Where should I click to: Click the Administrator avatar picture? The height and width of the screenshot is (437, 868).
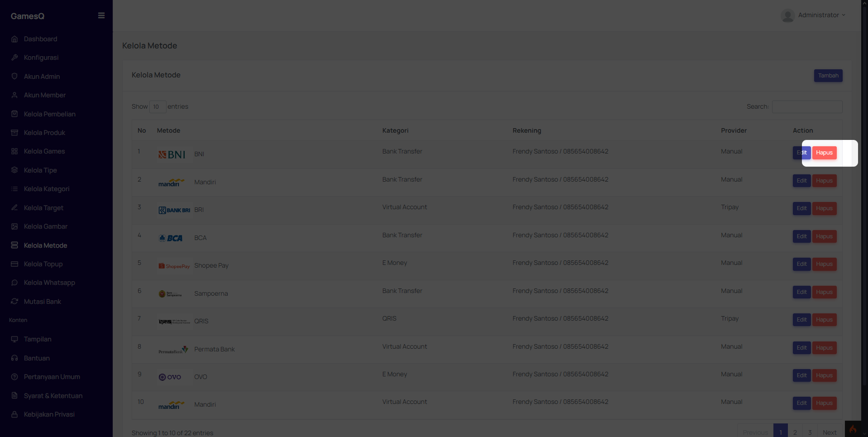(787, 15)
